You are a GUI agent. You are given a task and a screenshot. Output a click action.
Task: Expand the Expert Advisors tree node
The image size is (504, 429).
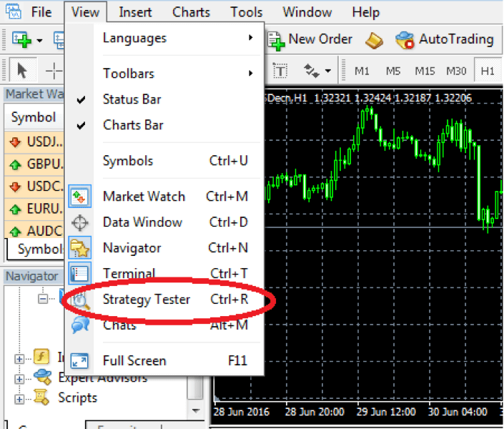(x=19, y=379)
